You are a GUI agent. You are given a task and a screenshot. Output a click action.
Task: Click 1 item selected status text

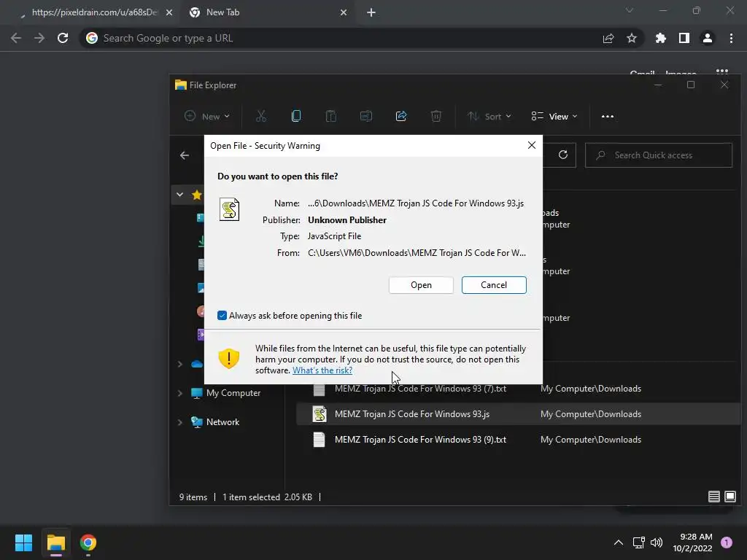point(251,497)
